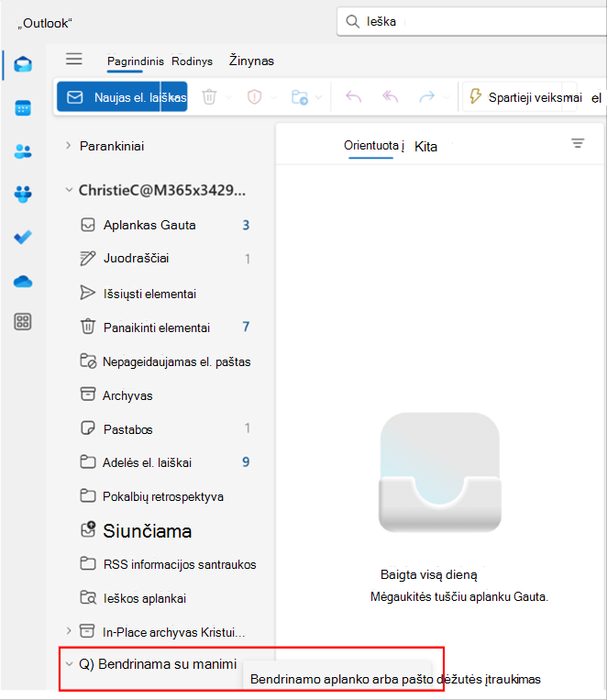Open Aplankas Gauta folder
The height and width of the screenshot is (700, 607).
pyautogui.click(x=164, y=225)
